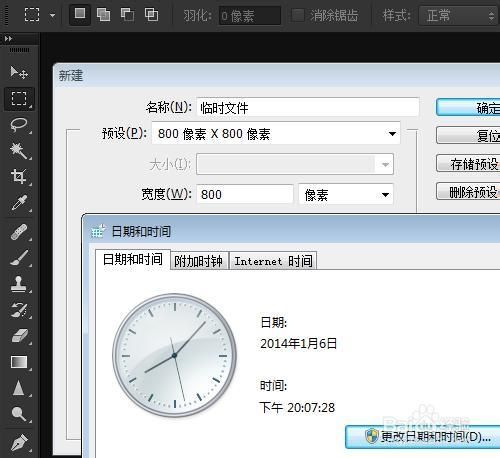The image size is (500, 458).
Task: Click the 复位 reset button
Action: click(468, 135)
